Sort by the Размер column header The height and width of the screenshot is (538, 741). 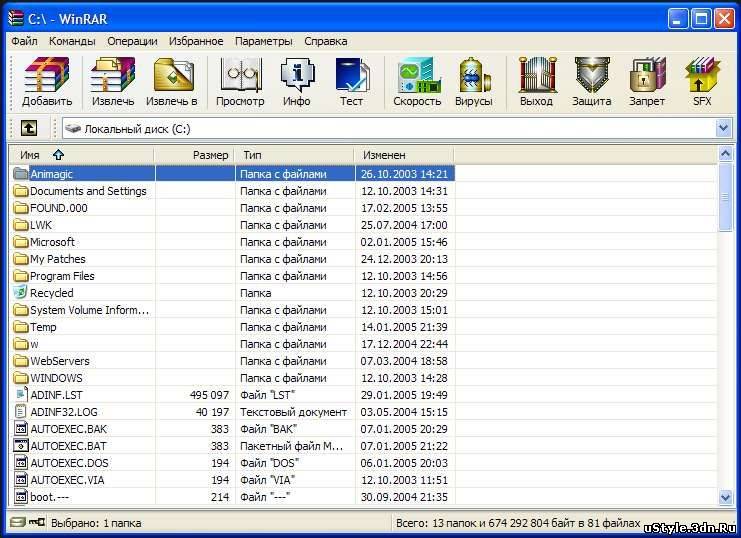[195, 155]
